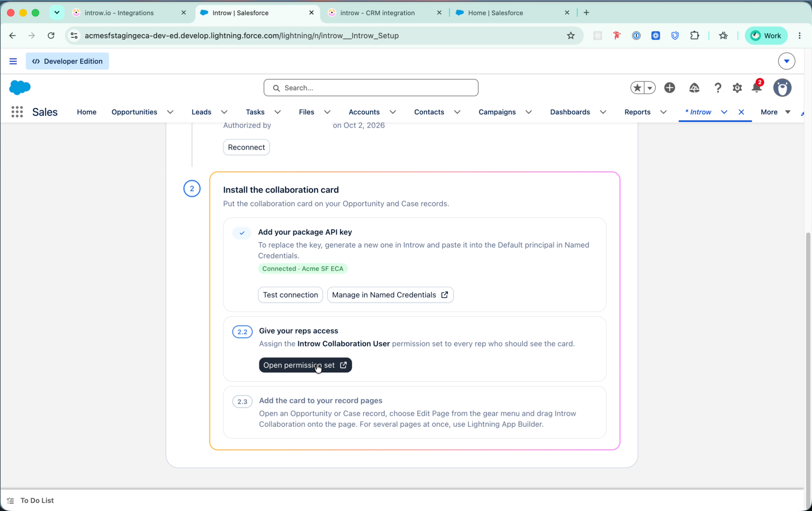Screen dimensions: 812x511
Task: Bookmark this page with the address bar star
Action: pos(570,35)
